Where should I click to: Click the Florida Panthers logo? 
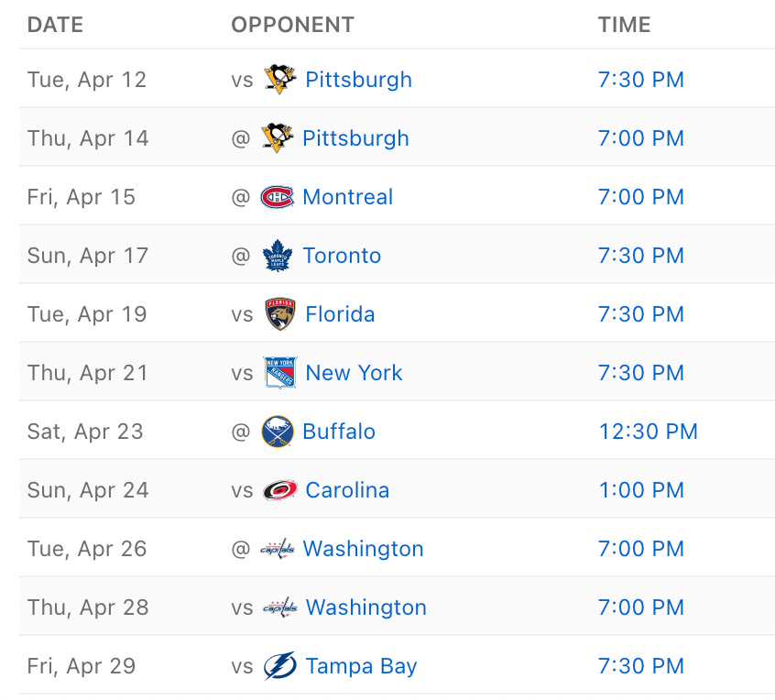(x=280, y=314)
